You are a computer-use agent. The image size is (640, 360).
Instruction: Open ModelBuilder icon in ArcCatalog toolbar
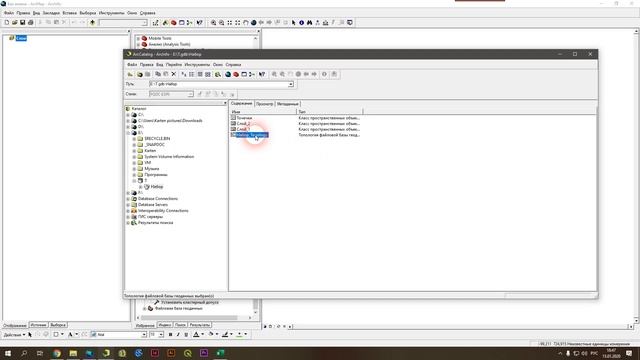click(x=252, y=74)
